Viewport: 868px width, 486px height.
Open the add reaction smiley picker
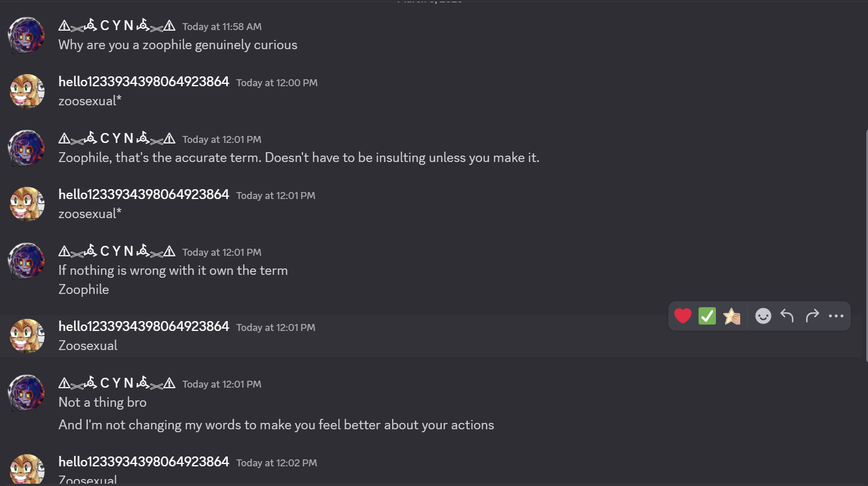(x=763, y=316)
